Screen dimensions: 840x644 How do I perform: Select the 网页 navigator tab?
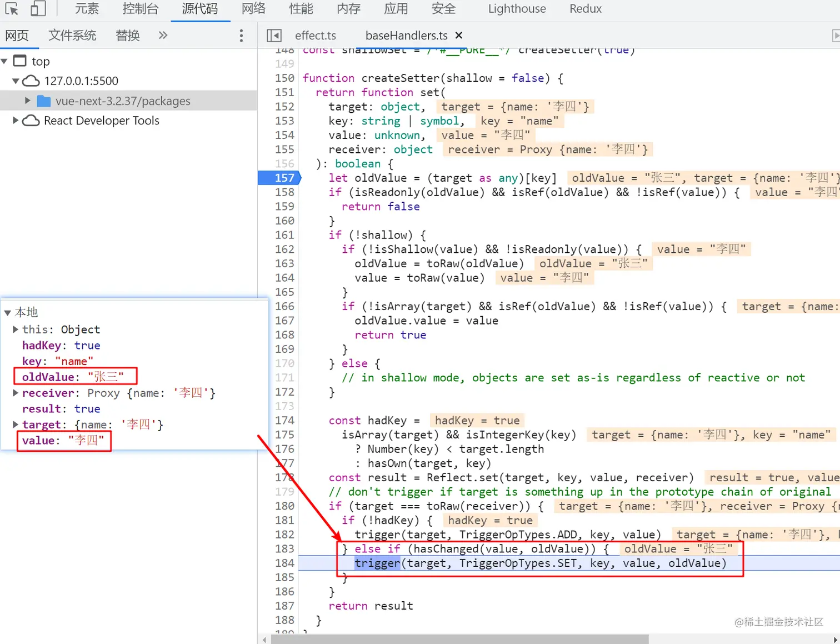click(x=17, y=36)
